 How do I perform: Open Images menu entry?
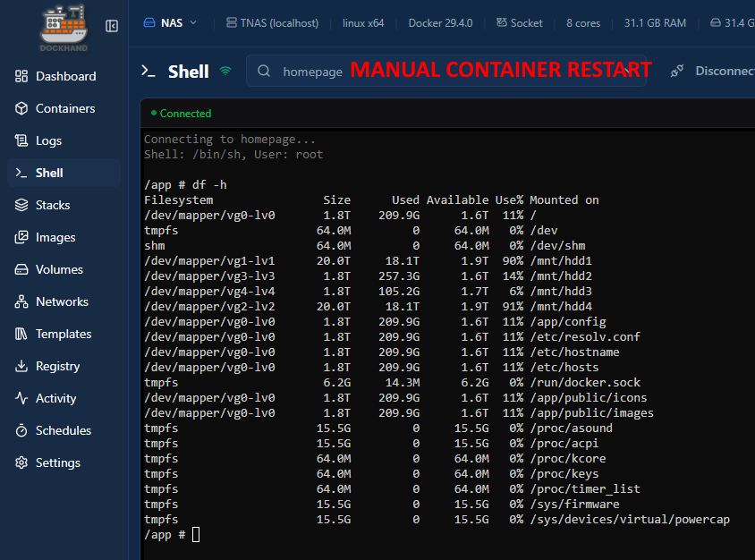[x=55, y=237]
